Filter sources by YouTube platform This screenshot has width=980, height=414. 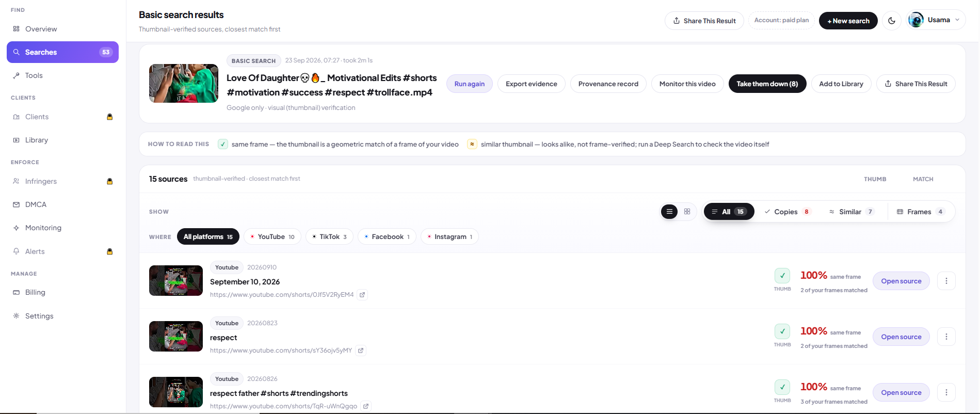(272, 237)
